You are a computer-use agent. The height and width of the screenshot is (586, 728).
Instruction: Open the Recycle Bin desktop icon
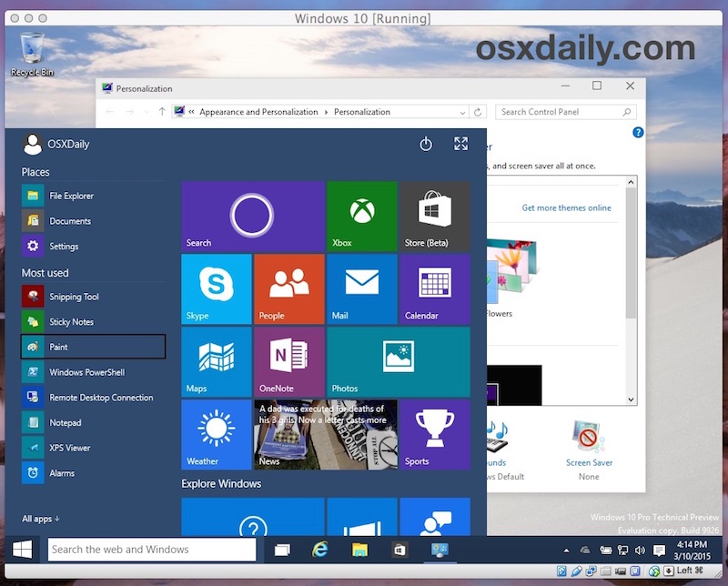tap(32, 54)
